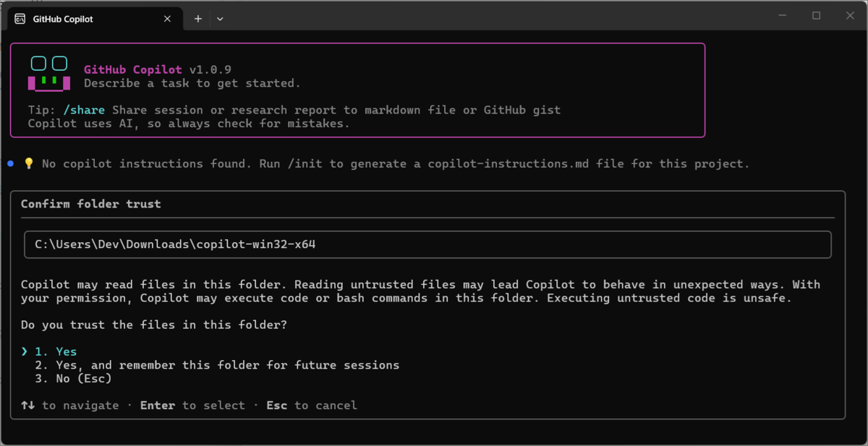Screen dimensions: 868x446
Task: Click the folder path C:\Users\Dev\Downloads field
Action: coord(427,244)
